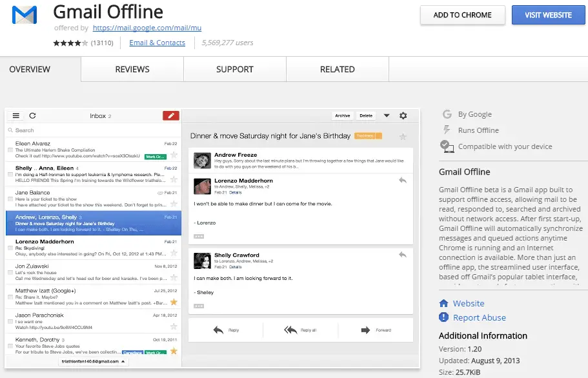Click Work label on Eileen Alvarez email
This screenshot has height=378, width=588.
156,157
